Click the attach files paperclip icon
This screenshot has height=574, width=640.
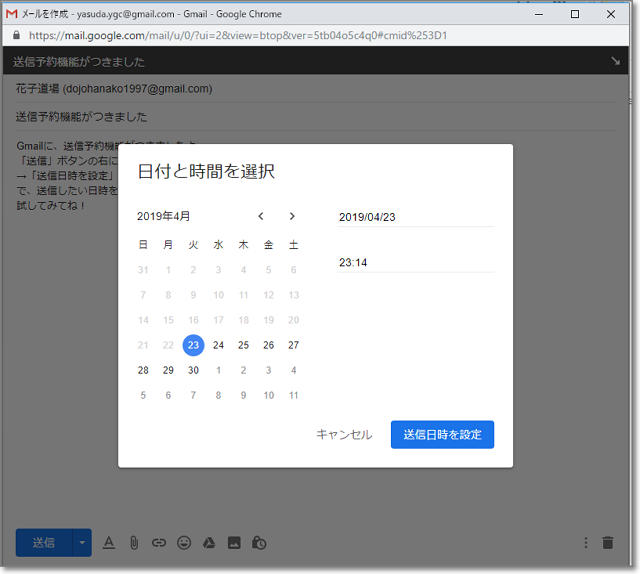[x=133, y=543]
